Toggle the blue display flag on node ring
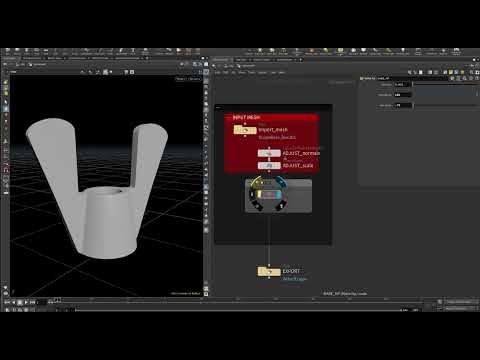 281,182
